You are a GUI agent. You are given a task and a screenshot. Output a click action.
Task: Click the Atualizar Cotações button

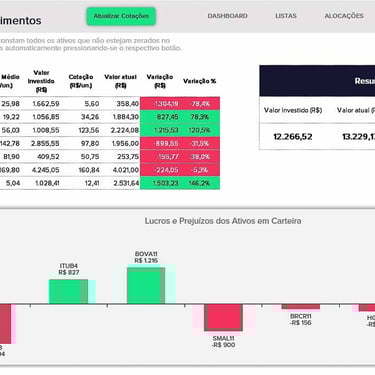click(x=121, y=16)
